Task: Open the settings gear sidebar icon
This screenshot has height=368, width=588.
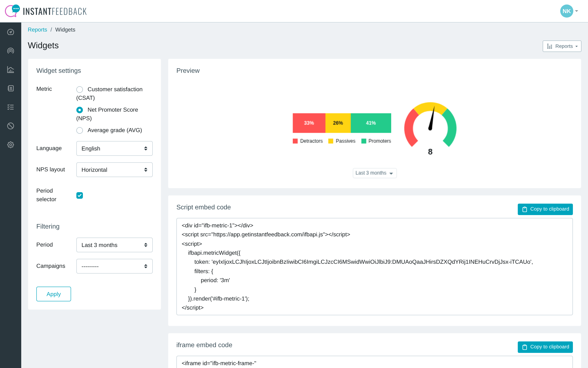Action: (x=10, y=145)
